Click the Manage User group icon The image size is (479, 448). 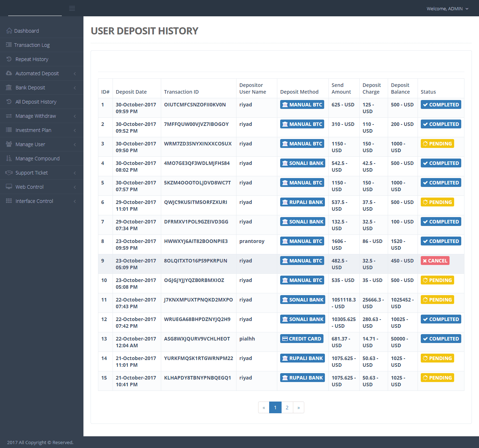[9, 144]
